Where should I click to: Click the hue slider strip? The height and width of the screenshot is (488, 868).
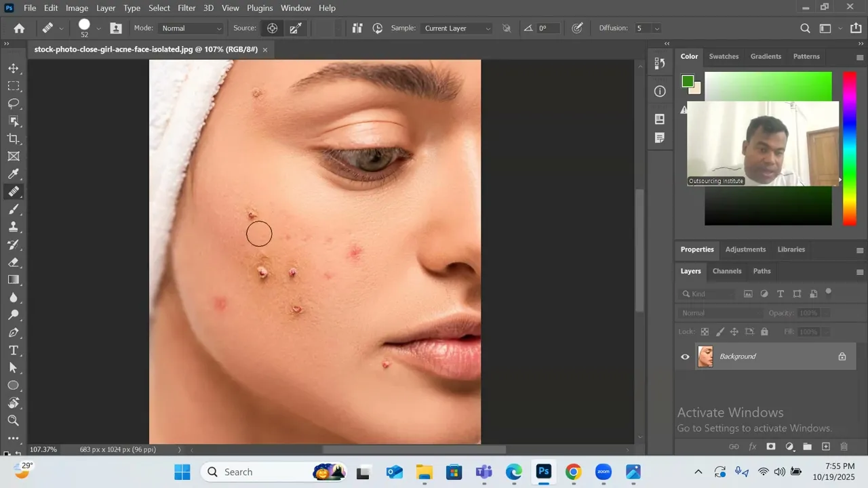coord(849,148)
